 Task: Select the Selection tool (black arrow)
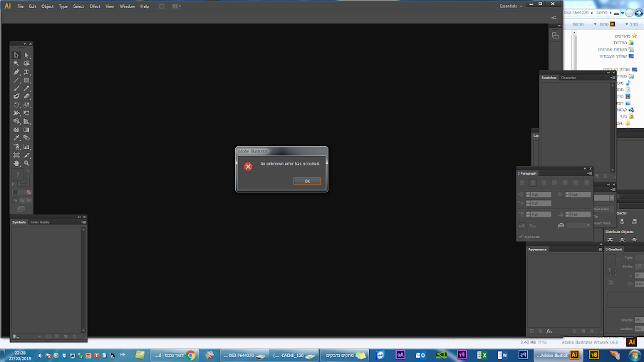tap(16, 55)
